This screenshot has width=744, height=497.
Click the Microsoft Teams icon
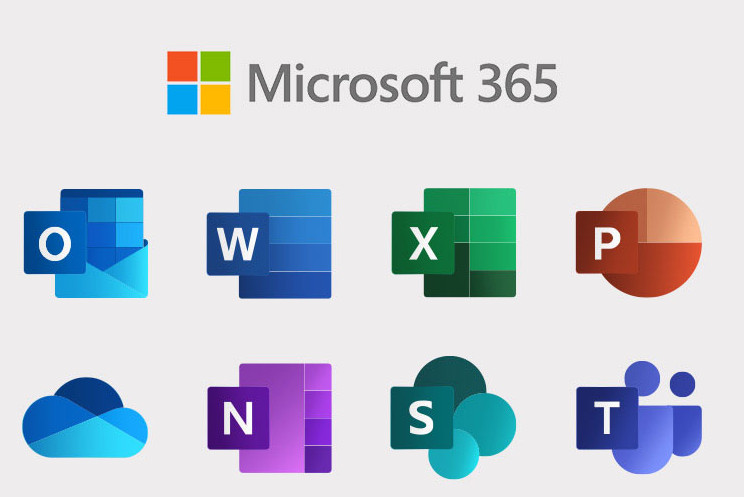click(x=639, y=418)
